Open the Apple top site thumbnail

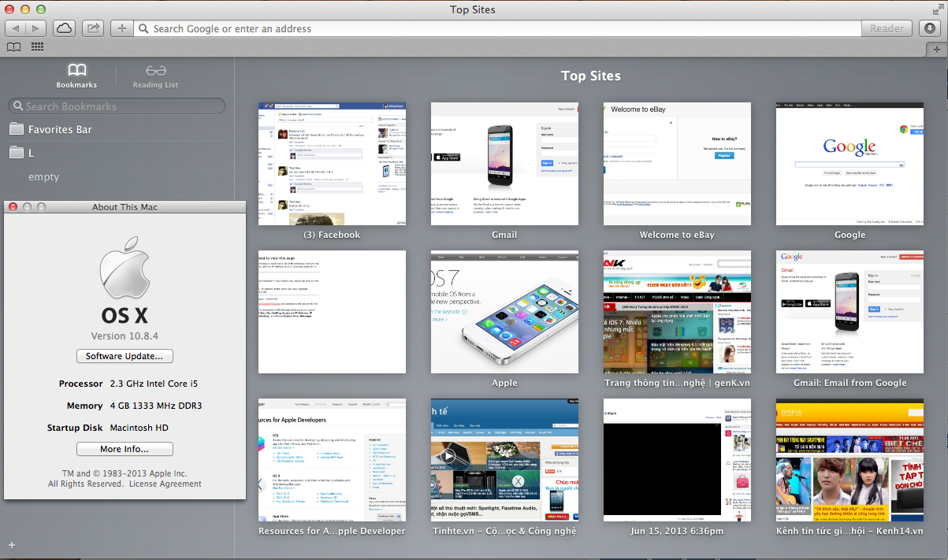(504, 312)
